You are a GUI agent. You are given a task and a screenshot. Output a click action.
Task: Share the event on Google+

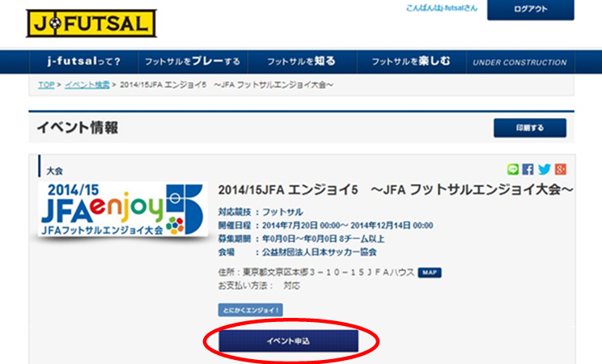coord(560,169)
